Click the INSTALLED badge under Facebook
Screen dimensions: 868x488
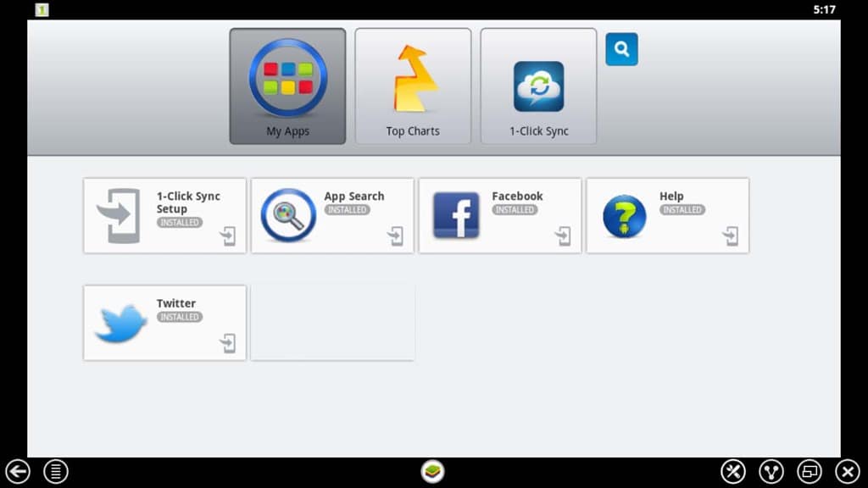click(515, 210)
